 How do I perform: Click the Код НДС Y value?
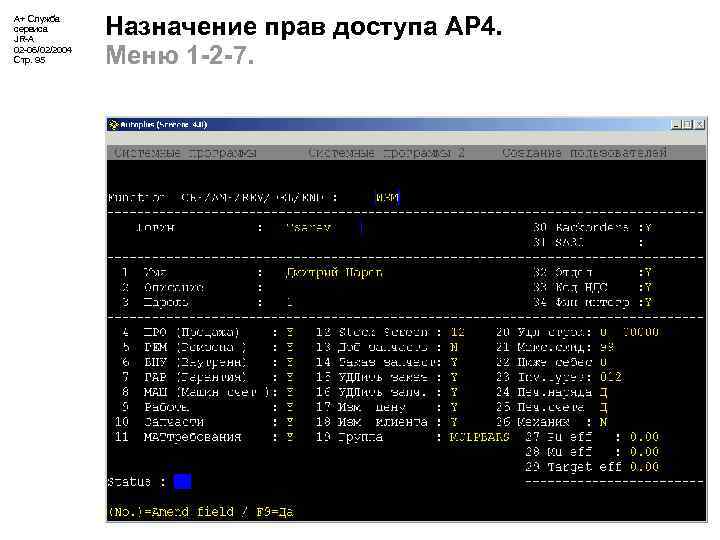pos(648,288)
